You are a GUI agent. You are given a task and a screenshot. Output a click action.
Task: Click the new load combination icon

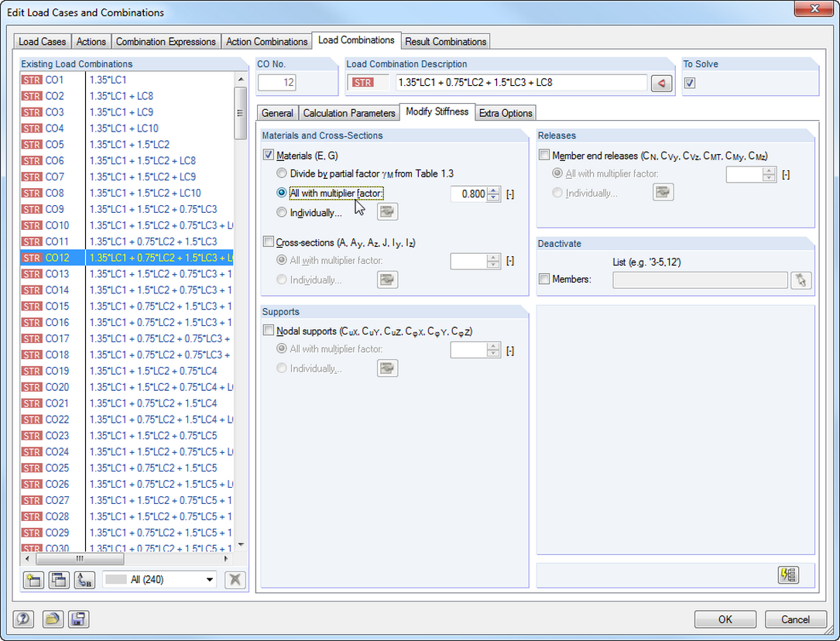tap(33, 579)
